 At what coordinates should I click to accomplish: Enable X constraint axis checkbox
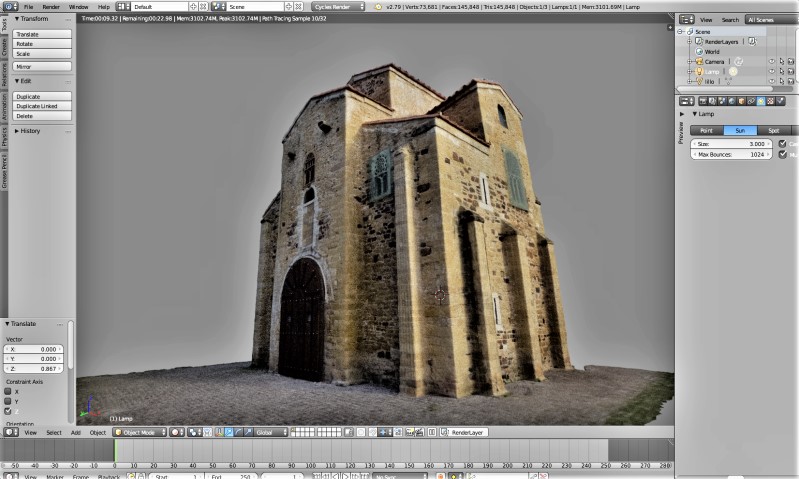8,391
